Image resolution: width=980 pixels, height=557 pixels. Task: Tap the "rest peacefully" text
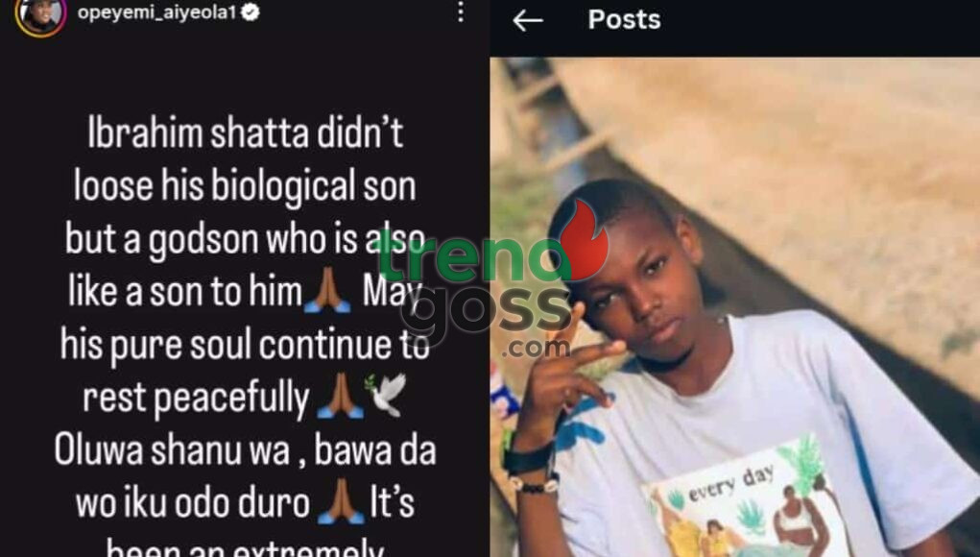[196, 399]
